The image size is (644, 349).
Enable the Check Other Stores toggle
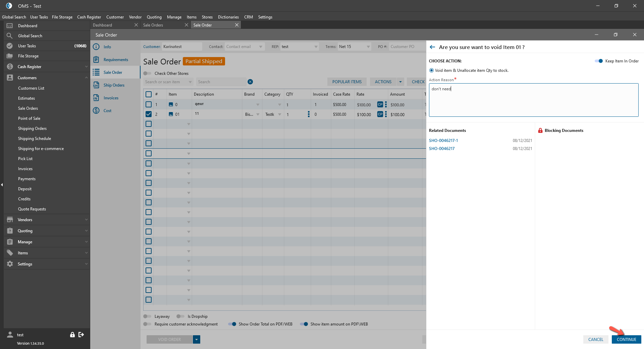(x=147, y=73)
